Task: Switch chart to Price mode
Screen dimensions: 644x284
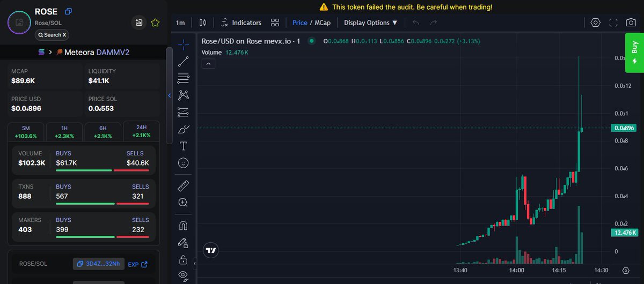Action: pos(300,23)
